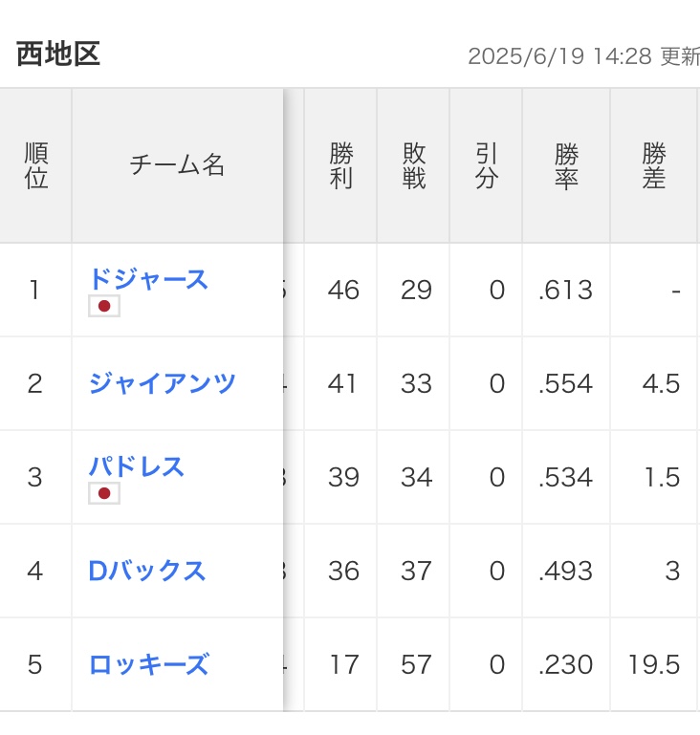Click the 2025/6/19 14:28 更新 timestamp
This screenshot has width=700, height=735.
click(x=583, y=56)
